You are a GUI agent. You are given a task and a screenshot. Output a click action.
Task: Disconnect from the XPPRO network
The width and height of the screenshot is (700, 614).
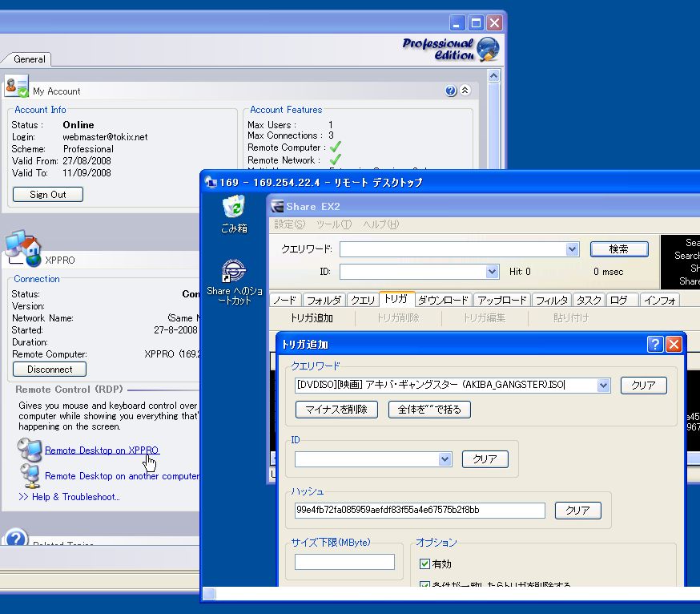[x=50, y=369]
